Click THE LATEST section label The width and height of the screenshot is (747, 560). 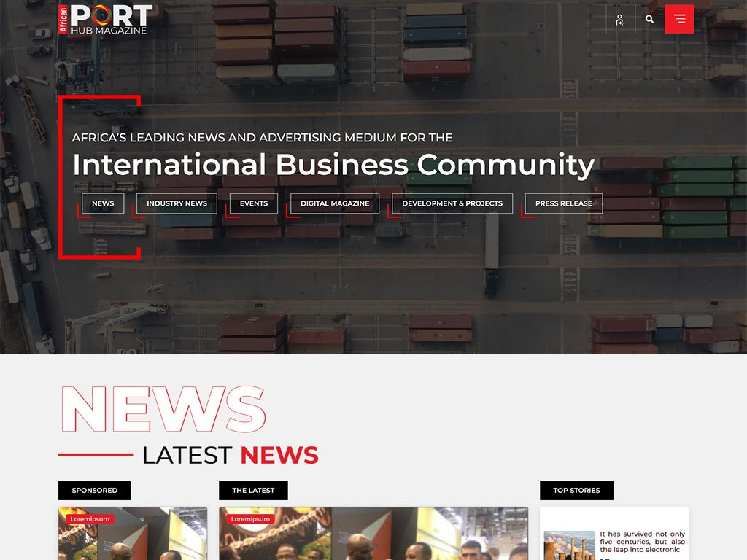click(x=253, y=490)
